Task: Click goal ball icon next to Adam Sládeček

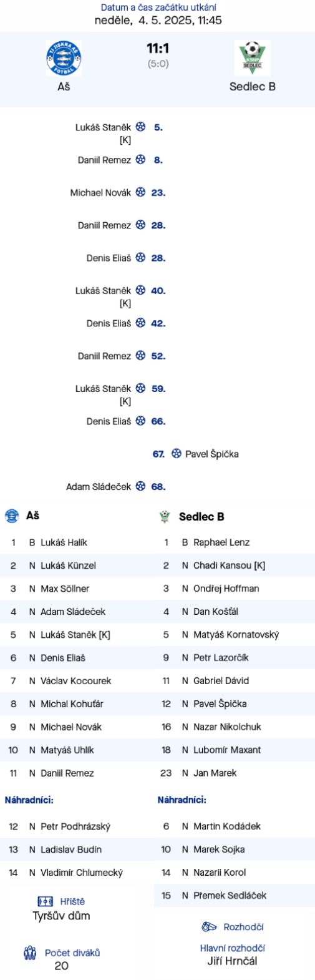Action: pyautogui.click(x=140, y=486)
